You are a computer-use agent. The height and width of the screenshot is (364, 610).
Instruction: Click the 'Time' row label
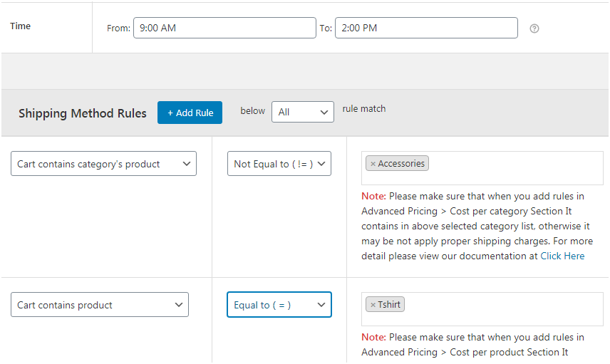coord(20,26)
